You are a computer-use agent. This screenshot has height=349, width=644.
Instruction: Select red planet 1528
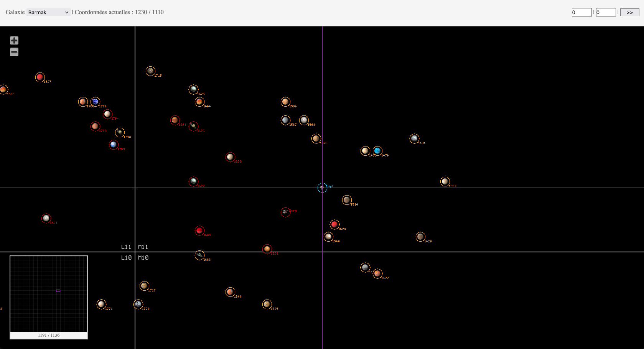334,224
